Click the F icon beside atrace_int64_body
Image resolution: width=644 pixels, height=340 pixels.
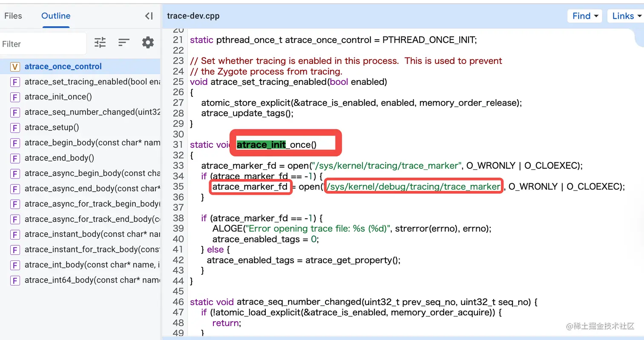pos(15,280)
